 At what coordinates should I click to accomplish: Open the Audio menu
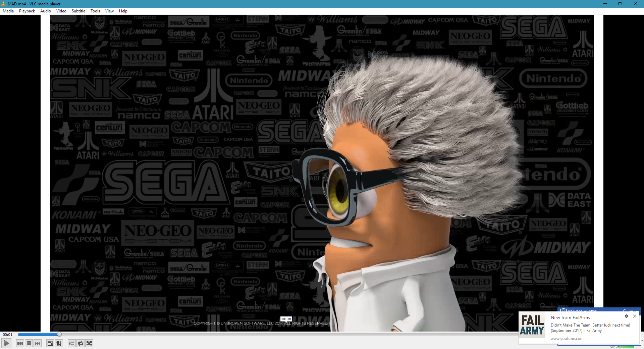(46, 11)
